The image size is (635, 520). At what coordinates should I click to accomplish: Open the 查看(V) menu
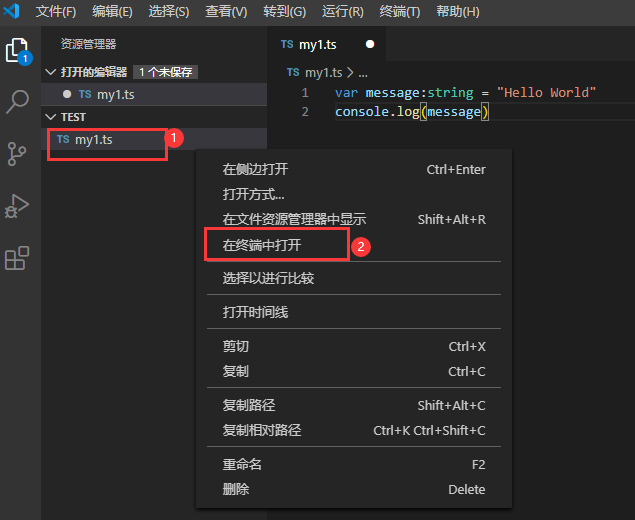[x=226, y=11]
